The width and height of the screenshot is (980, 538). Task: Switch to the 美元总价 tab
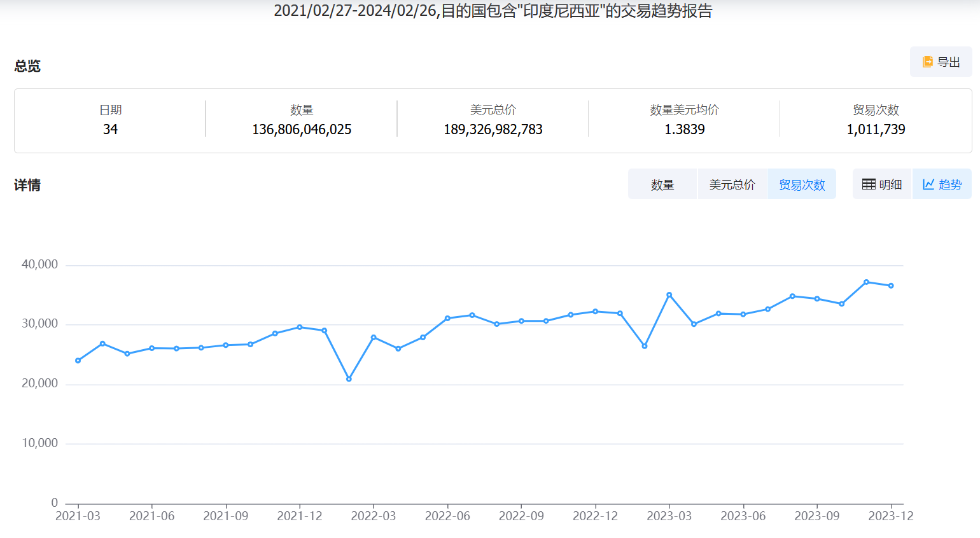(732, 184)
